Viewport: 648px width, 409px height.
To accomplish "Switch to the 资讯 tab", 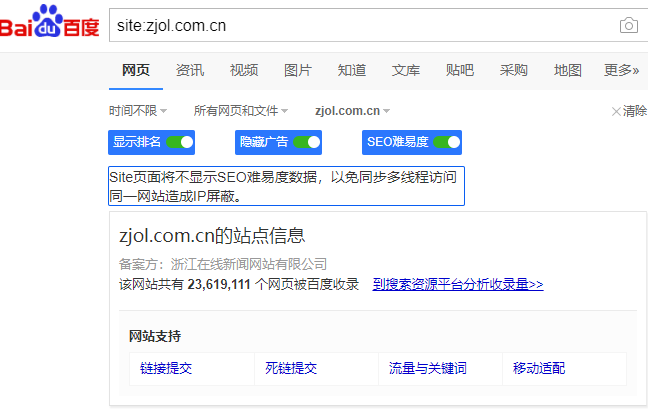I will 190,70.
